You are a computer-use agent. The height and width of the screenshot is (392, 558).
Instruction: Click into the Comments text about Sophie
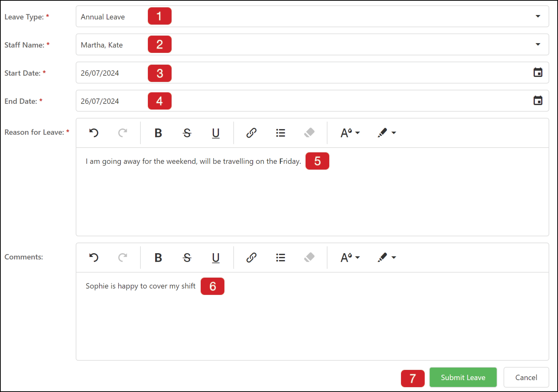click(x=140, y=286)
